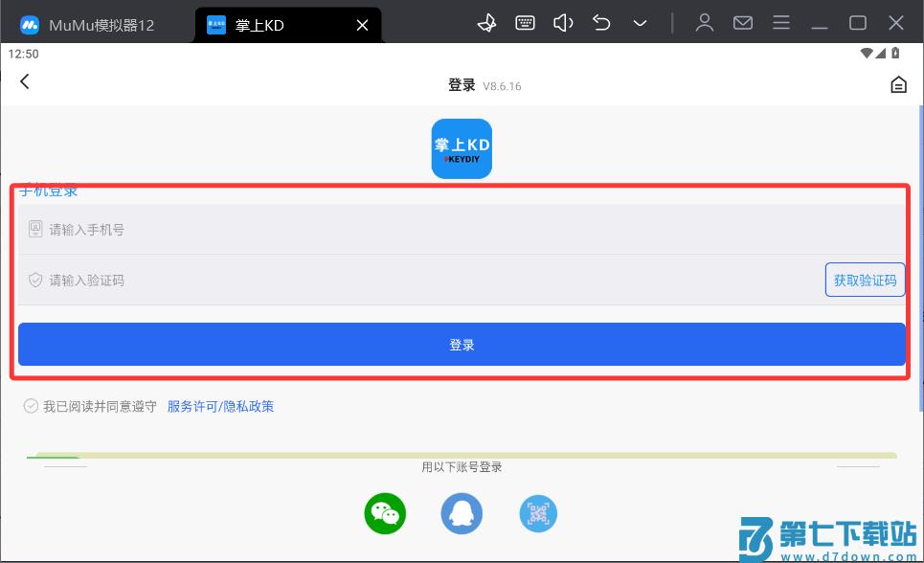The image size is (924, 563).
Task: Click the 用以下账号登录 label
Action: point(462,467)
